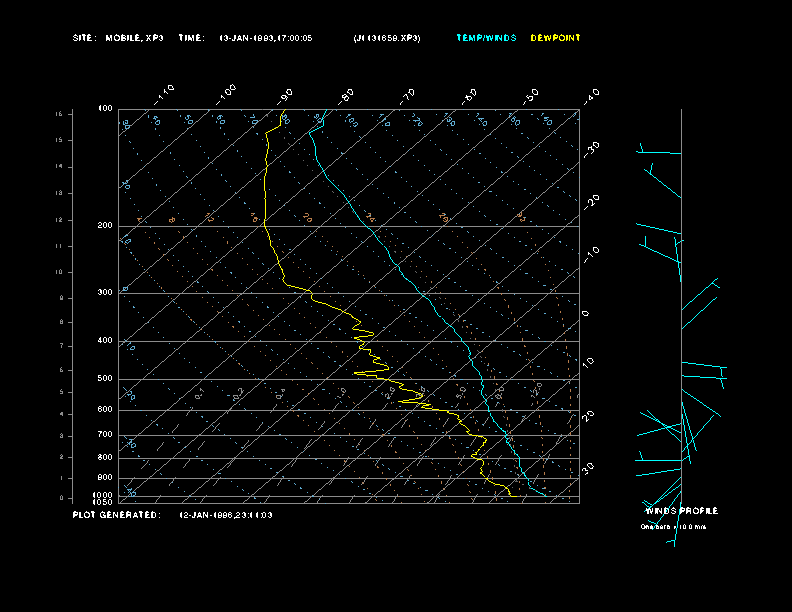Click the 3 tick on height axis
The width and height of the screenshot is (792, 612).
point(62,436)
